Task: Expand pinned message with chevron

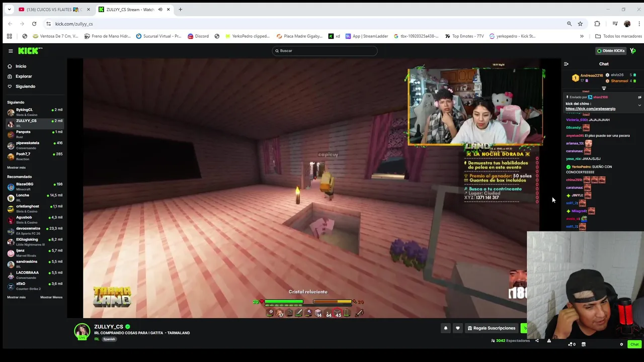Action: coord(639,106)
